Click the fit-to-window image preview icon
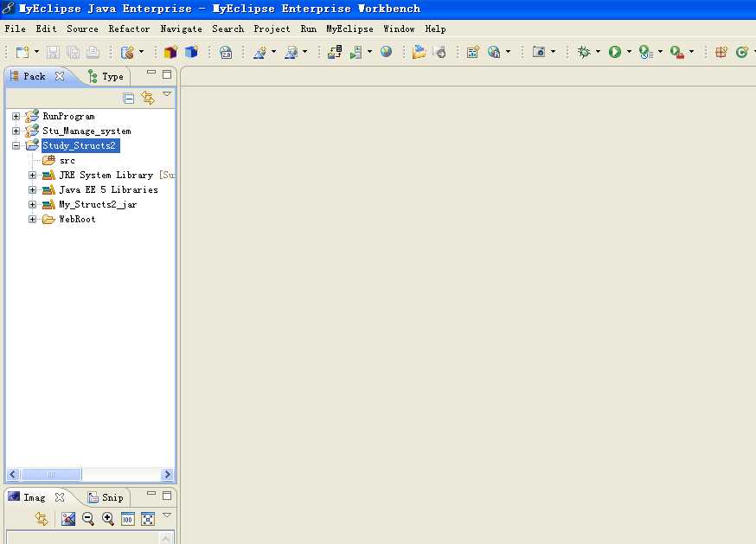This screenshot has width=756, height=544. 148,519
